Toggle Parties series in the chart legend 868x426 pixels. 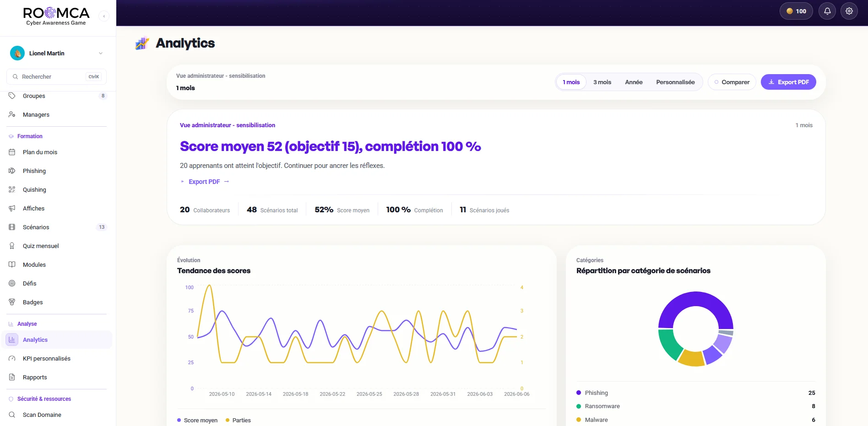(238, 420)
